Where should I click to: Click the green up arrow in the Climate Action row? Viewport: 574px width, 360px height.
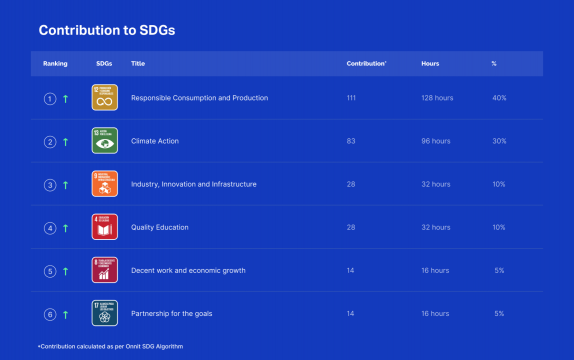point(66,142)
